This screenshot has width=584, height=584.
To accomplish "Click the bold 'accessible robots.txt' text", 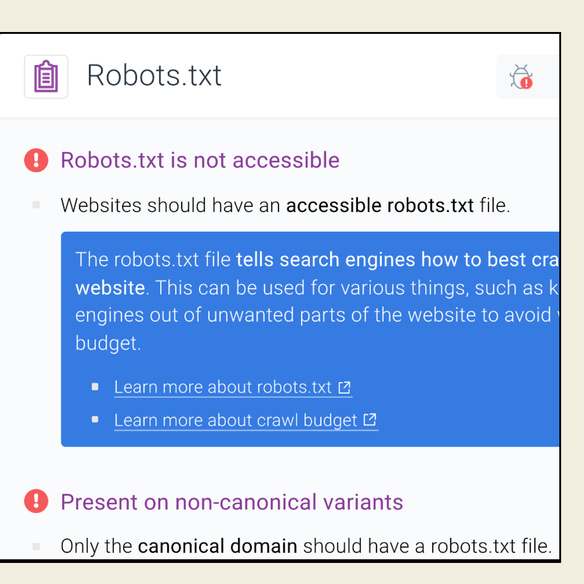I will coord(380,205).
